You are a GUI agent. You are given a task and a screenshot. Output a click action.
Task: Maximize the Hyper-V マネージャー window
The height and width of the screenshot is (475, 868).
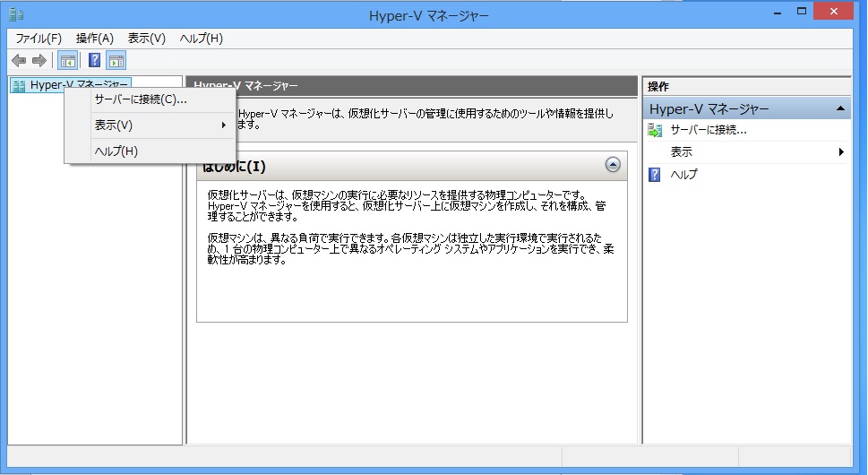pyautogui.click(x=802, y=12)
